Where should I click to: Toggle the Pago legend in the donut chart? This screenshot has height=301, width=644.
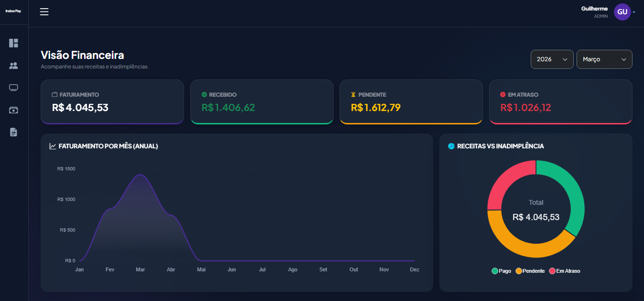[501, 271]
